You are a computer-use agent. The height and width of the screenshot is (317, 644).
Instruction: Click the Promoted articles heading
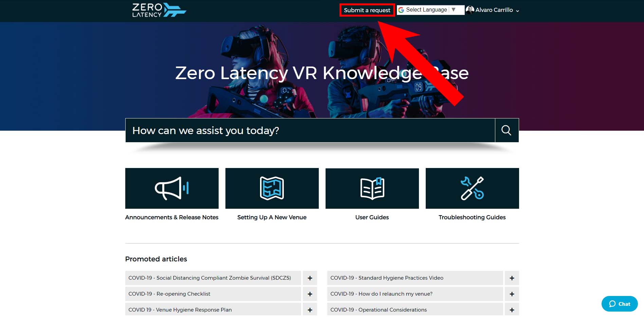point(156,259)
